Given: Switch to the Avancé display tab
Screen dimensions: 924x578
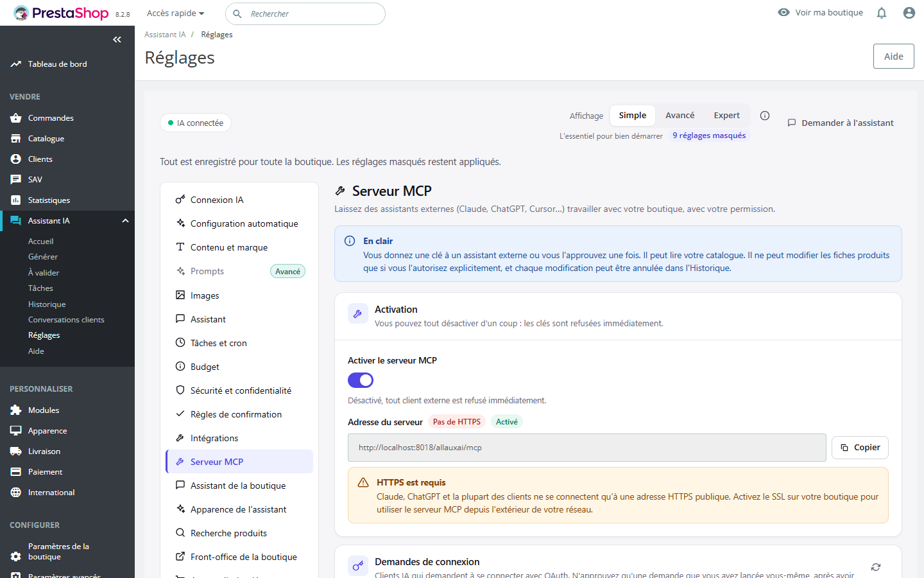Looking at the screenshot, I should tap(680, 116).
